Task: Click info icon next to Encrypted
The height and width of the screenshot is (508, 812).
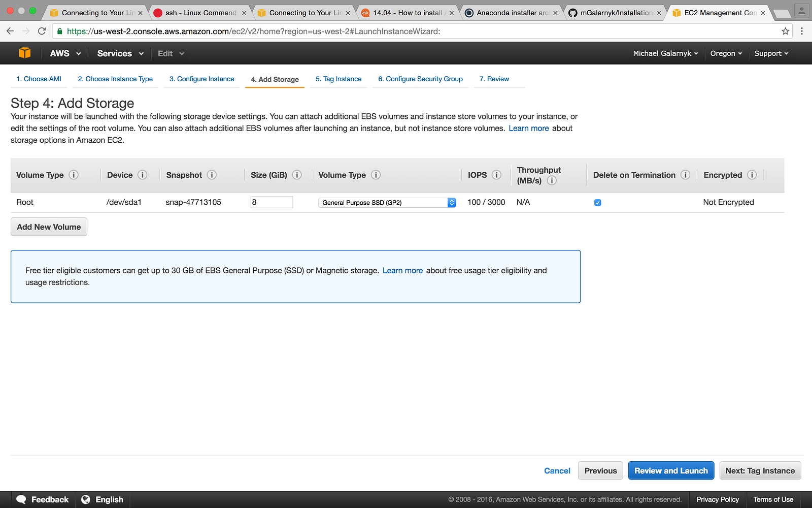Action: pyautogui.click(x=752, y=175)
